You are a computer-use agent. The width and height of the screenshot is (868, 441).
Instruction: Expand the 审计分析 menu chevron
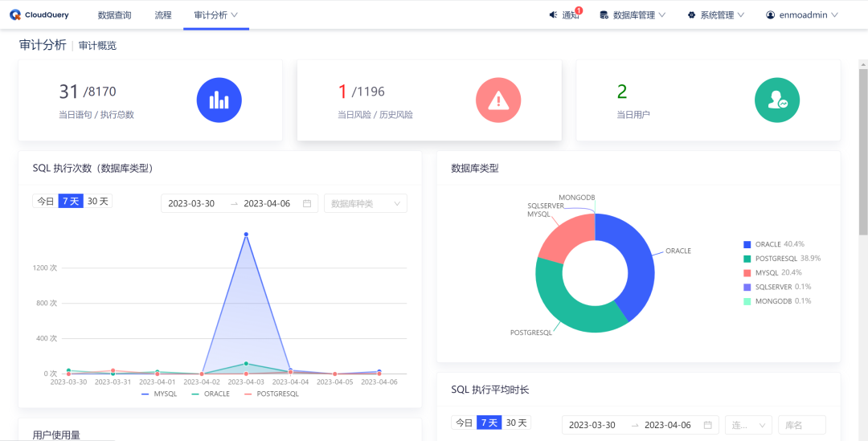(x=234, y=15)
